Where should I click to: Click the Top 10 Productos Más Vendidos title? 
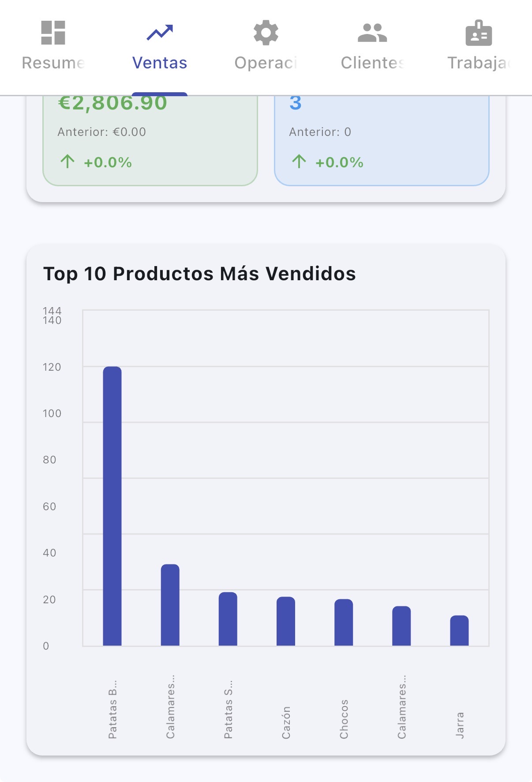coord(199,274)
